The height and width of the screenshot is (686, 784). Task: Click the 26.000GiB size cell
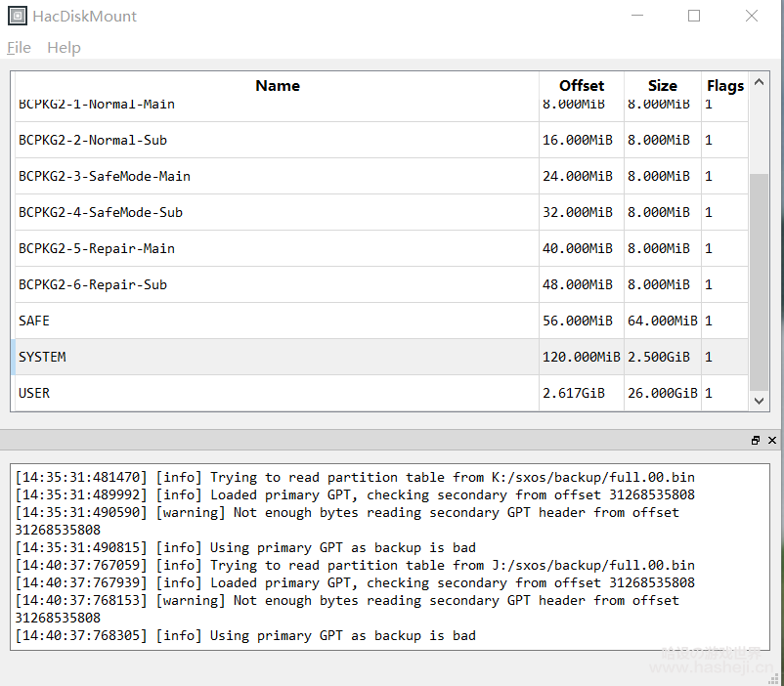tap(663, 393)
